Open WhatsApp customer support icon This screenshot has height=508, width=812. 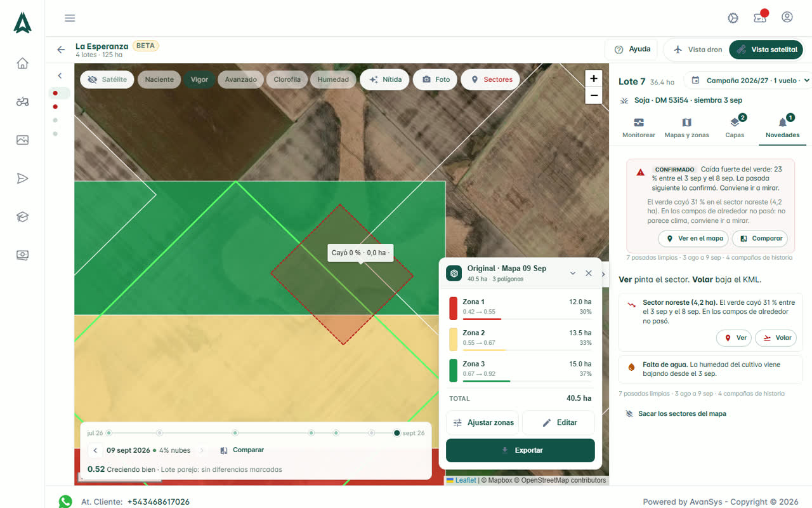65,502
